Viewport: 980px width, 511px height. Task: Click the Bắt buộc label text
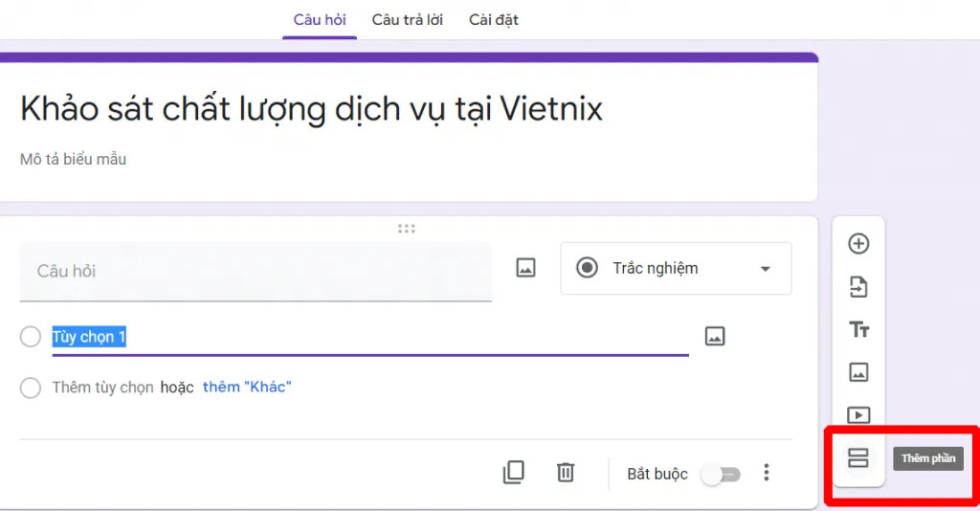657,474
